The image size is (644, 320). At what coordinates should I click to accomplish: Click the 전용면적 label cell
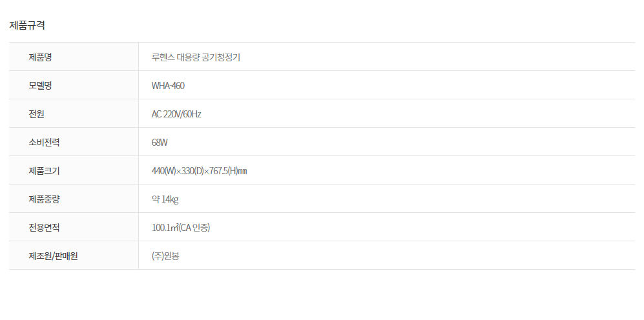(44, 228)
